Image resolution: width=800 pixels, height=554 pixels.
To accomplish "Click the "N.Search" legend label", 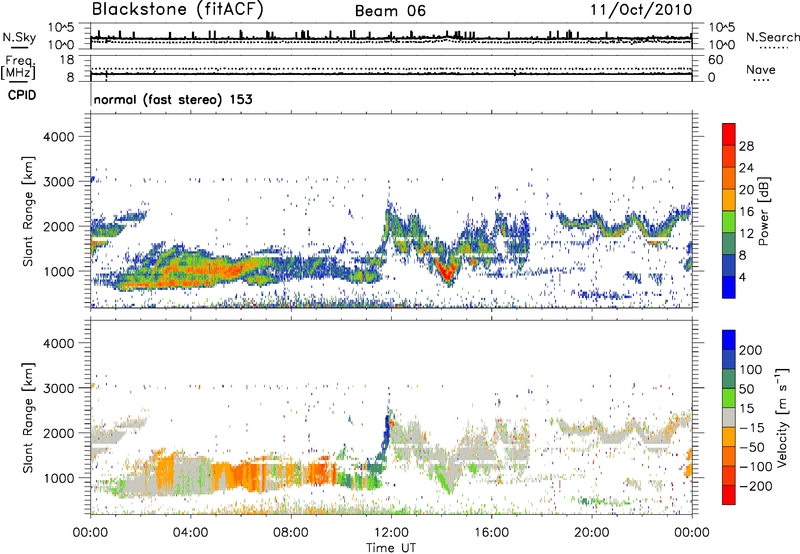I will click(x=772, y=37).
